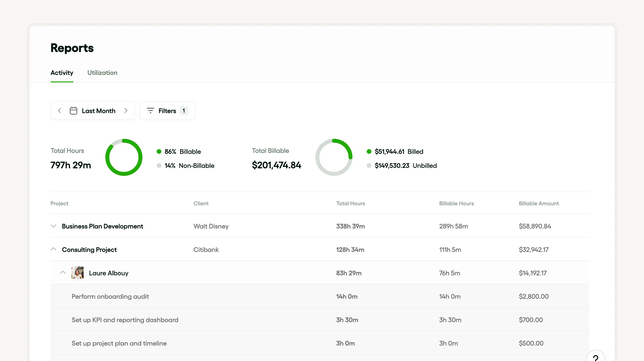Collapse Laure Albouy's task list
Viewport: 644px width, 361px height.
click(63, 273)
